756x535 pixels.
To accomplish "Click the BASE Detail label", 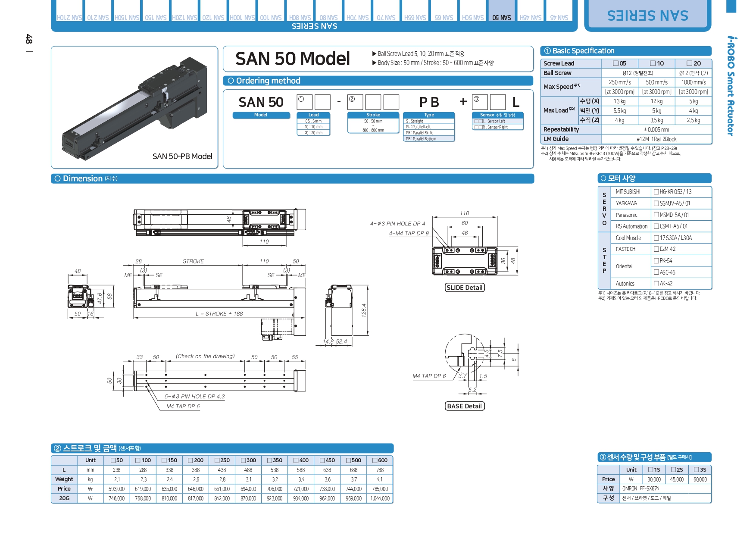I will pyautogui.click(x=465, y=406).
